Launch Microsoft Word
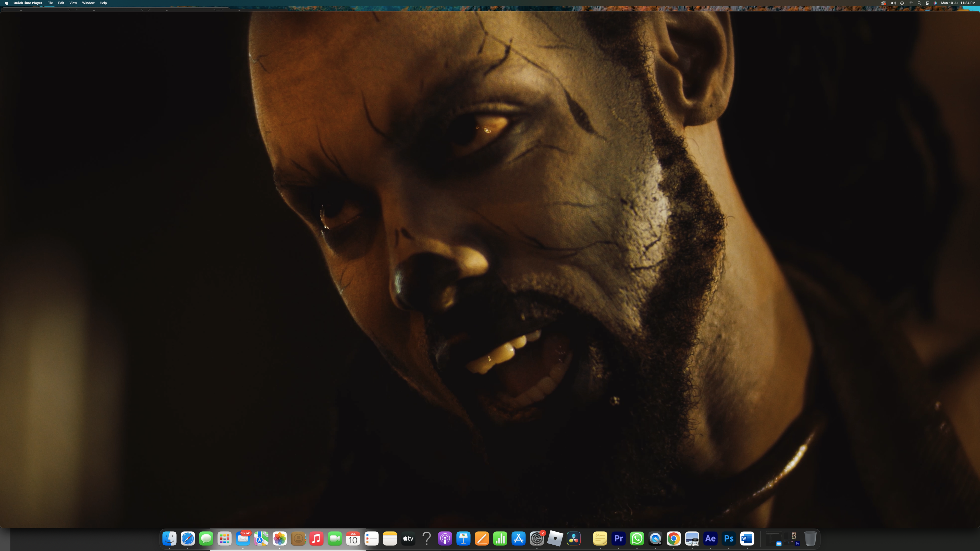Viewport: 980px width, 551px height. point(747,539)
